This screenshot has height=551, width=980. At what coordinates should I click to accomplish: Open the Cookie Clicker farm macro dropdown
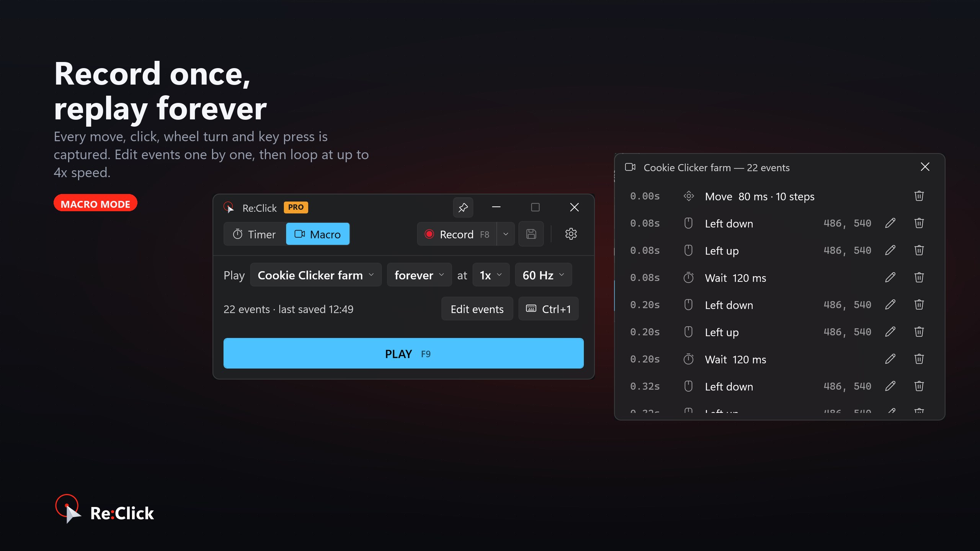316,275
